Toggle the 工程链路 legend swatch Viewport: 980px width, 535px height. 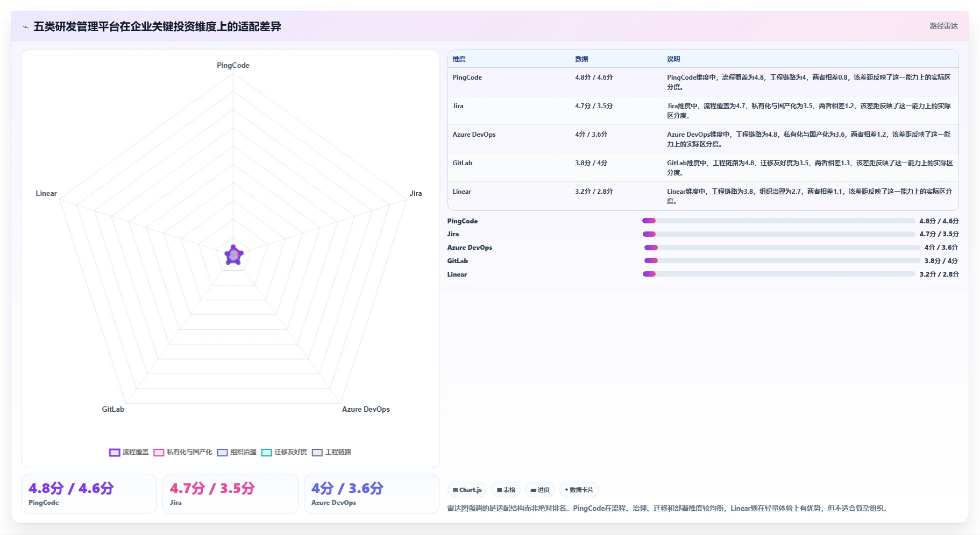click(x=317, y=453)
